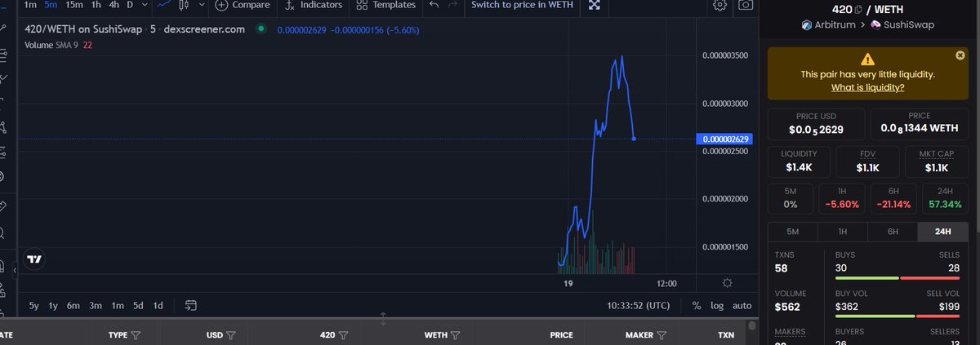Open the Indicators menu
980x345 pixels.
pos(313,5)
